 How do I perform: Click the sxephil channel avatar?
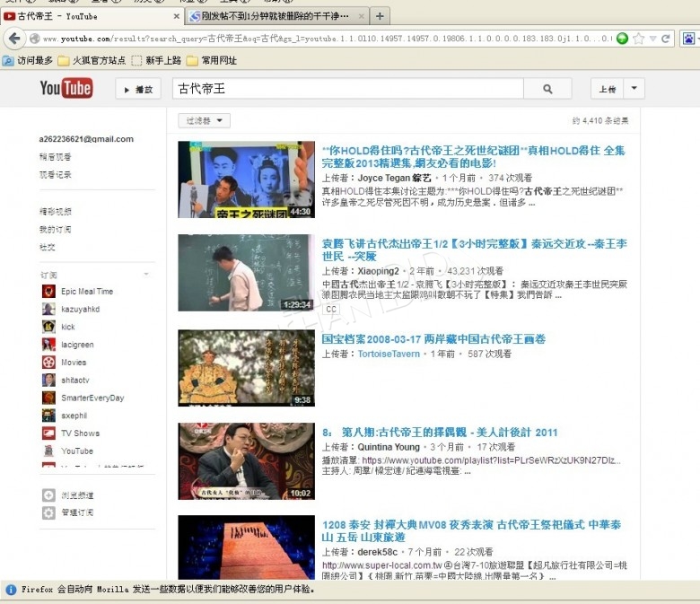(48, 416)
